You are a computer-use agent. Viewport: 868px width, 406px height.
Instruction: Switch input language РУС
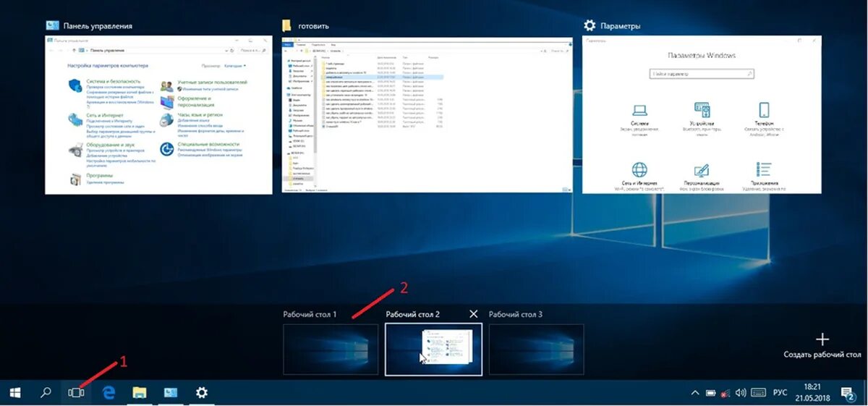(x=780, y=393)
